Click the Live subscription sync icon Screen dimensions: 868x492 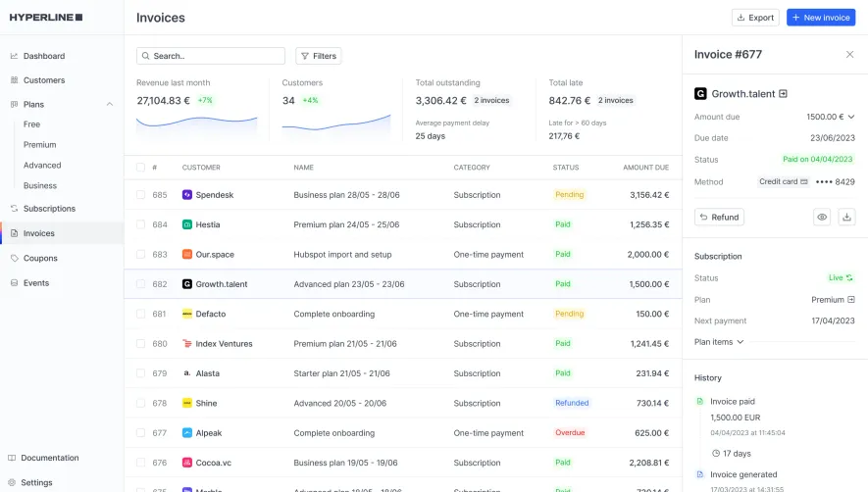tap(849, 277)
